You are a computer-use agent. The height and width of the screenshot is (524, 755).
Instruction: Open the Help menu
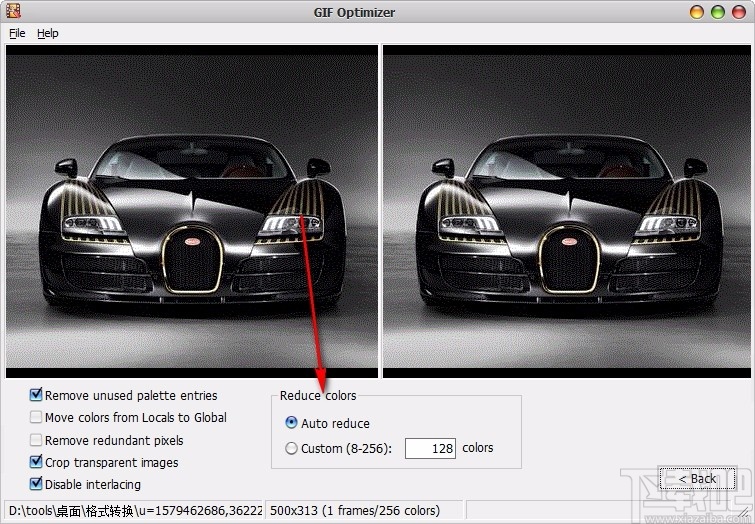tap(48, 33)
